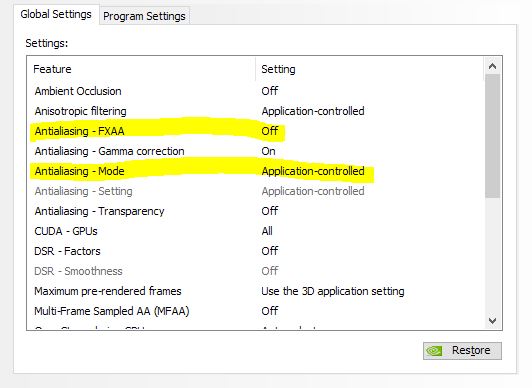Click the scrollbar down arrow

492,321
